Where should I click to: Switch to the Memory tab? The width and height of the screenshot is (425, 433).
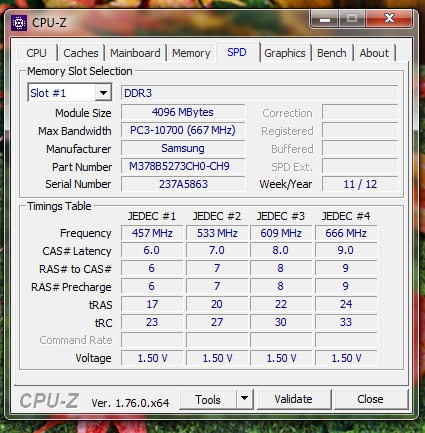191,53
